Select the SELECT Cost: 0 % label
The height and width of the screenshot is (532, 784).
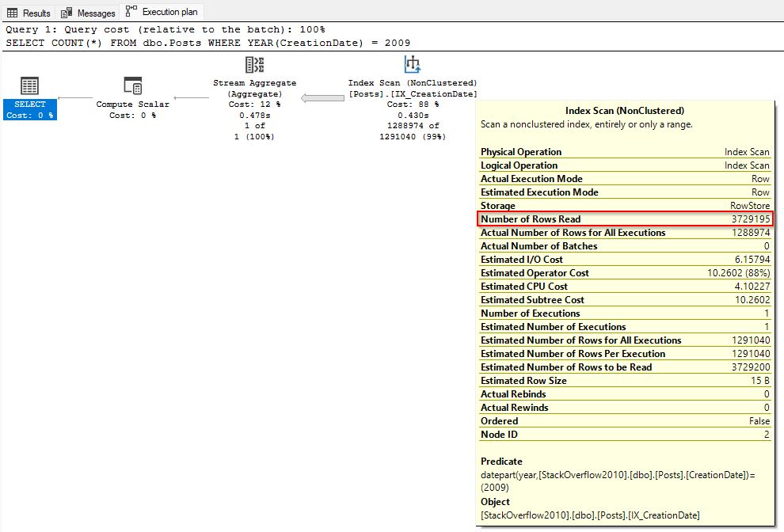pos(30,109)
